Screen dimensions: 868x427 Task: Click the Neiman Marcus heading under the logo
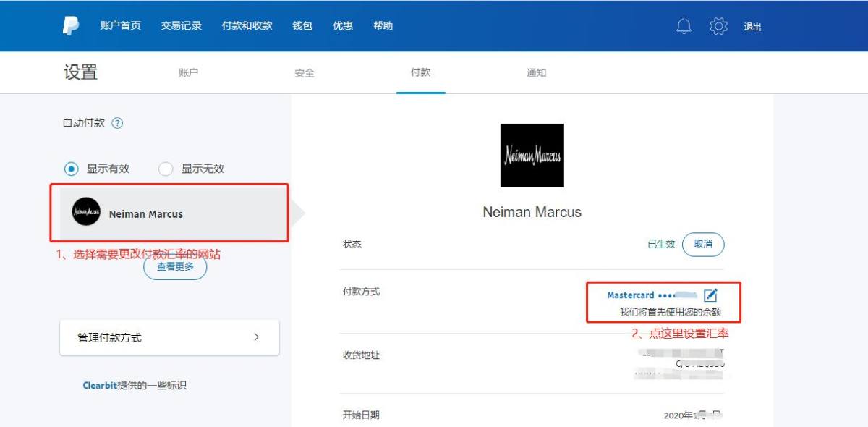pos(532,212)
